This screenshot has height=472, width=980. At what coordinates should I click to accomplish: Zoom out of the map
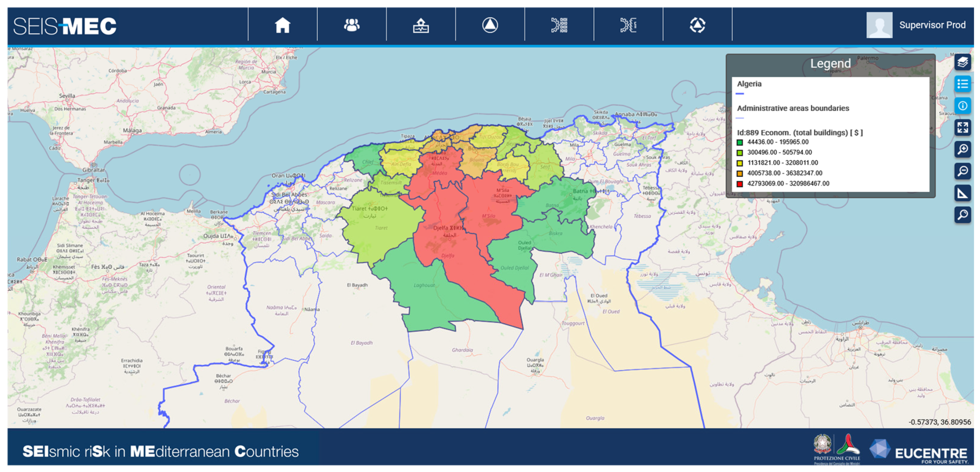pyautogui.click(x=962, y=171)
